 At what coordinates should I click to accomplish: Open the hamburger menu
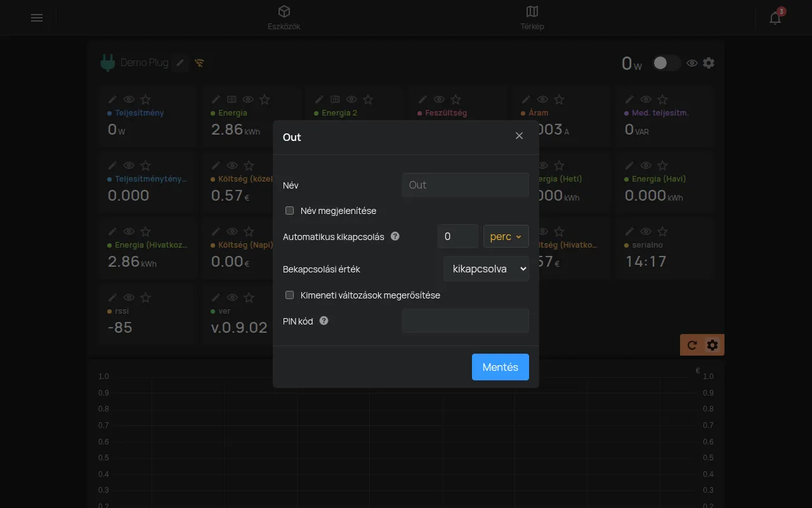coord(37,18)
